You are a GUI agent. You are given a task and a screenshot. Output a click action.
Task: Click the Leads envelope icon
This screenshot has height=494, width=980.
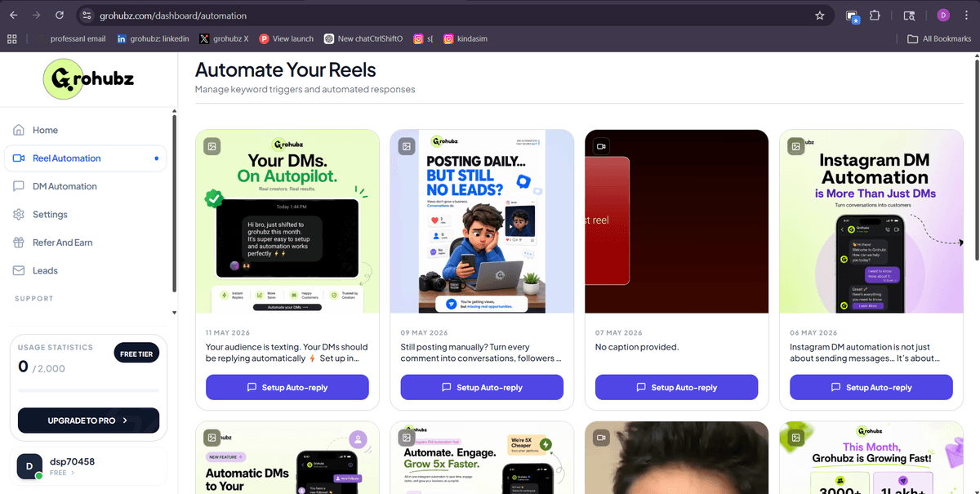19,270
